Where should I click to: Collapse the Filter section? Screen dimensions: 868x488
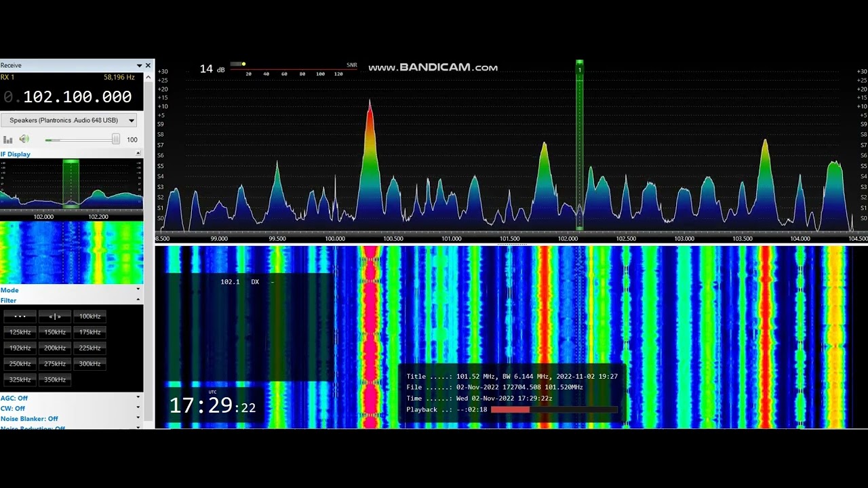pyautogui.click(x=138, y=300)
